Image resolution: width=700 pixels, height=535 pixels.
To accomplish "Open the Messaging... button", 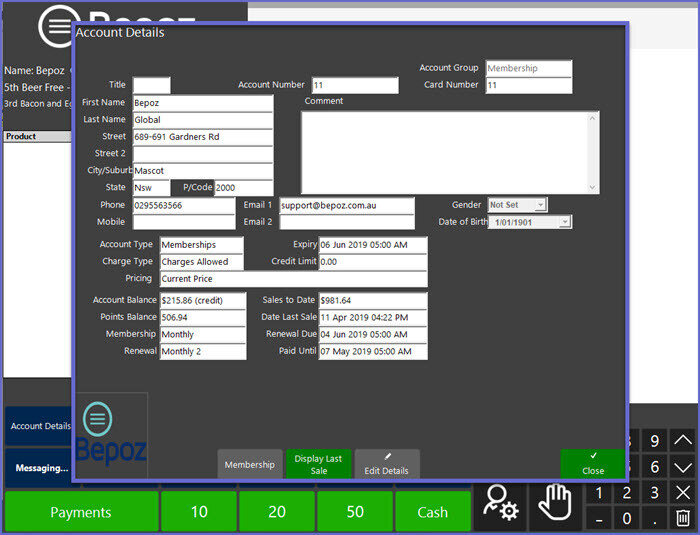I will point(39,468).
